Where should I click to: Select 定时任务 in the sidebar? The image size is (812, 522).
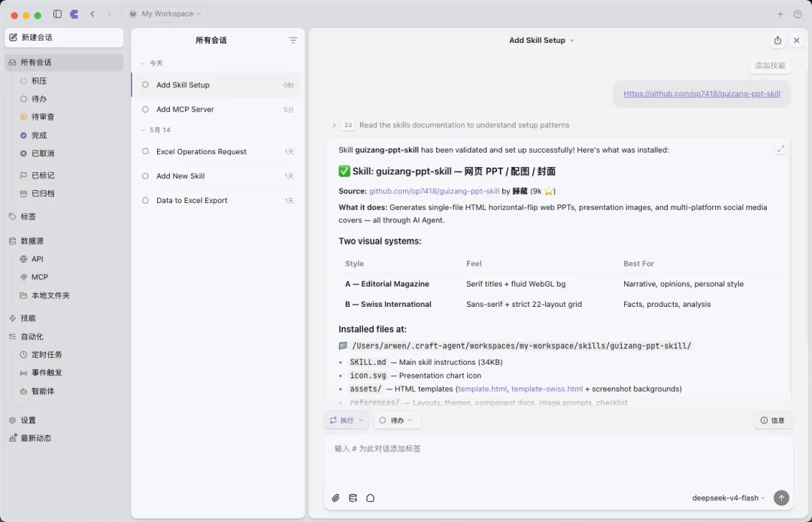point(47,355)
